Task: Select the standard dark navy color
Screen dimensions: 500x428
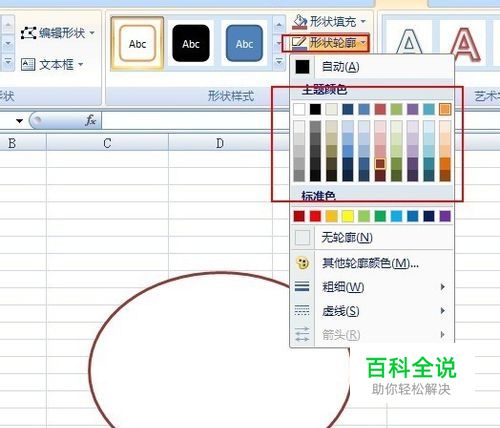Action: tap(429, 216)
